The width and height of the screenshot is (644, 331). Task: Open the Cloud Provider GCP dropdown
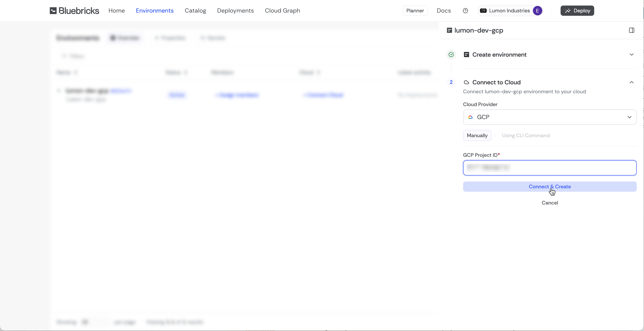(550, 117)
